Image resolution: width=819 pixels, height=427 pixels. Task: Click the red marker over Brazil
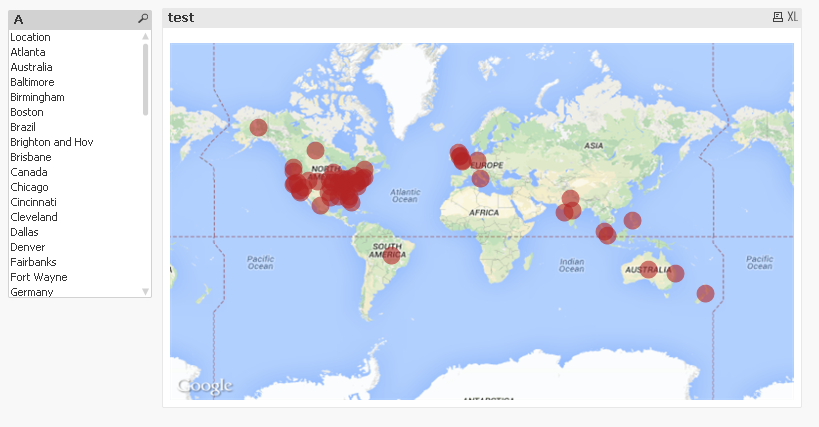(x=391, y=255)
